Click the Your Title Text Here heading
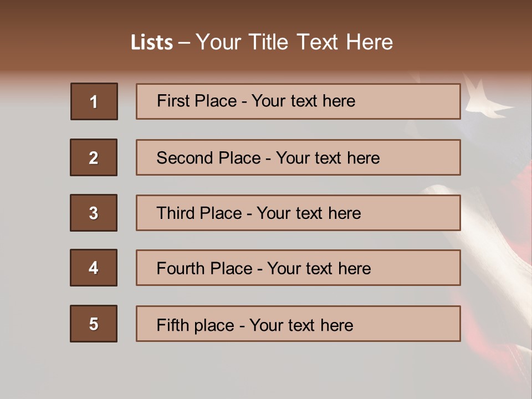 [294, 43]
